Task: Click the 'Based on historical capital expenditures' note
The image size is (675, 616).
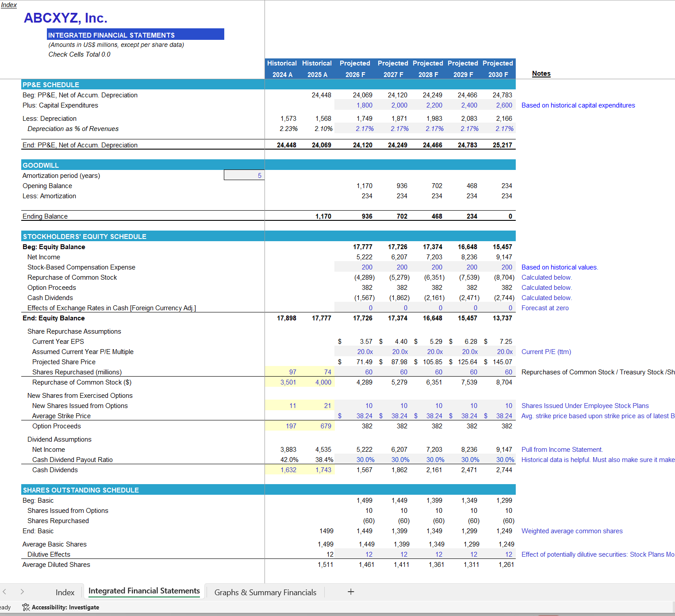Action: tap(578, 105)
